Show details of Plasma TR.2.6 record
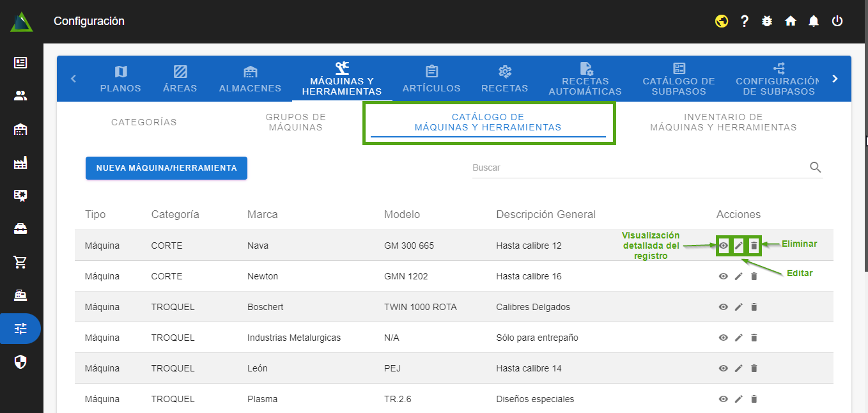 point(723,399)
